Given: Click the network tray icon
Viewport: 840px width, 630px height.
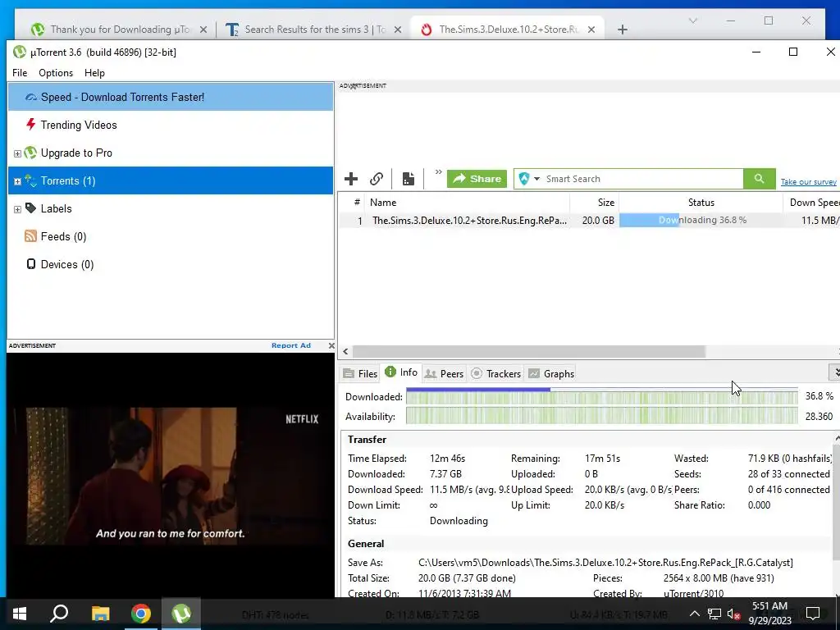Looking at the screenshot, I should click(714, 614).
